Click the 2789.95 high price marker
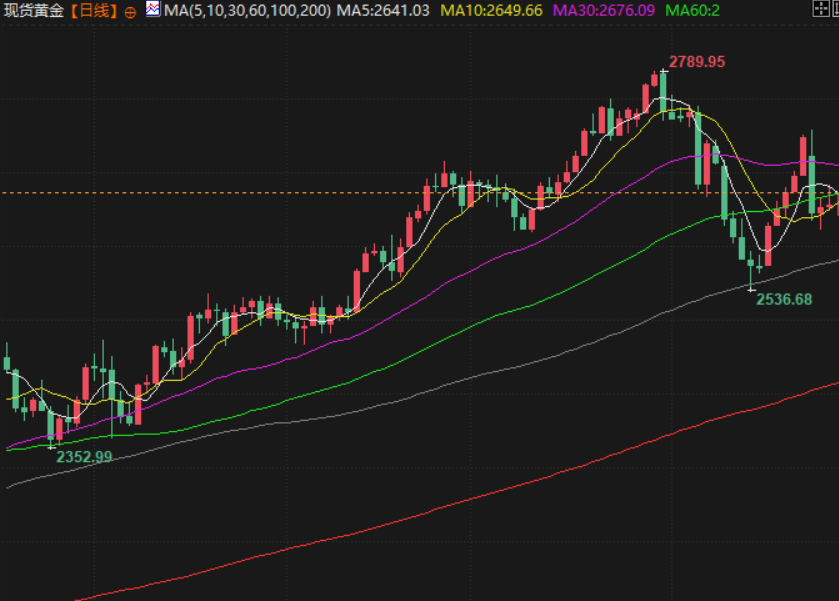 pos(697,61)
